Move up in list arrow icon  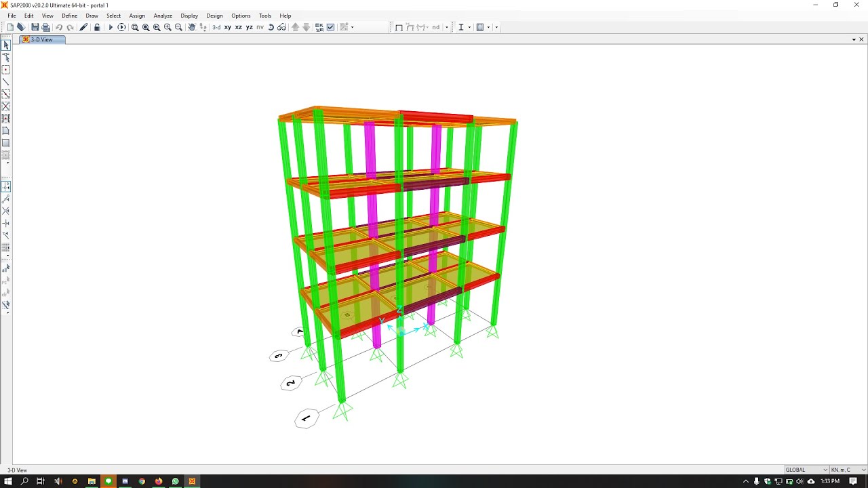295,27
